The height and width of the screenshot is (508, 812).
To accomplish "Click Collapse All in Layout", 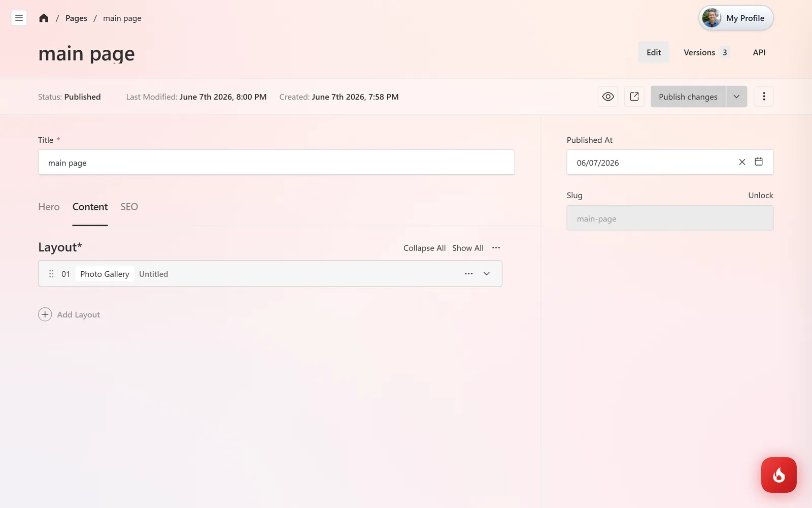I will (424, 248).
